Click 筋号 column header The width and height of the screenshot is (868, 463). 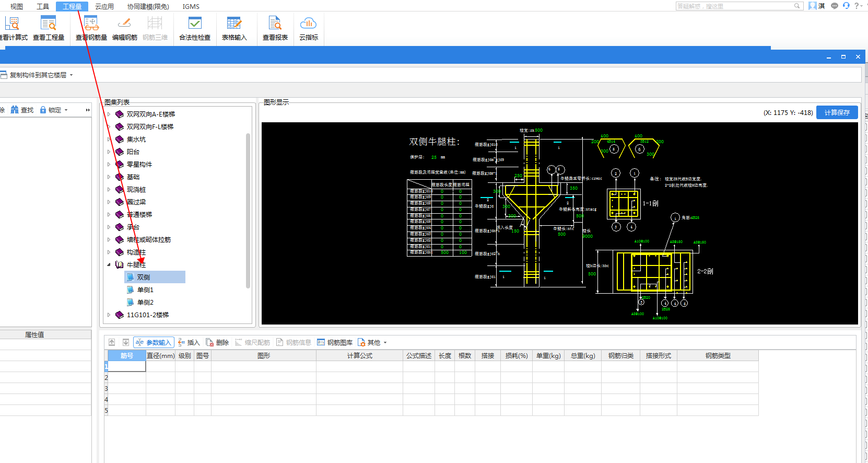point(126,355)
